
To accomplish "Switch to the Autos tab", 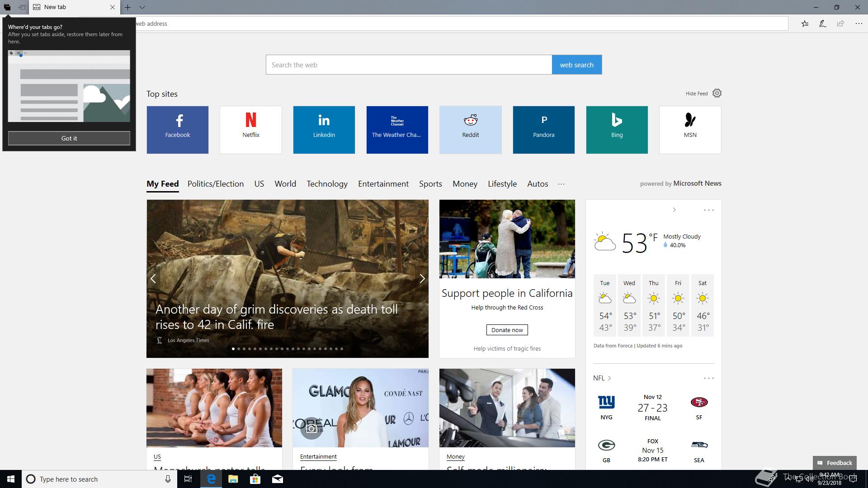I will (538, 184).
